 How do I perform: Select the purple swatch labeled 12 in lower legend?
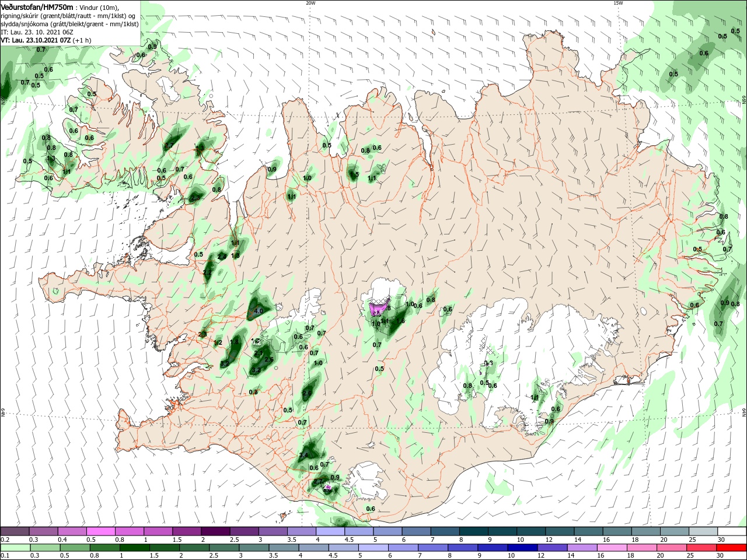pos(552,548)
